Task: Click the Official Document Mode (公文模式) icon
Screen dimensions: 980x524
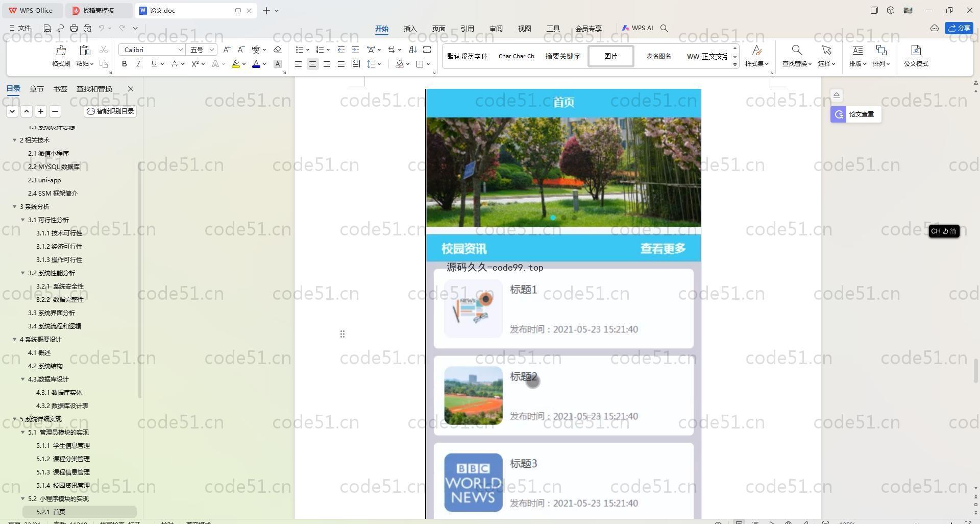Action: [916, 50]
